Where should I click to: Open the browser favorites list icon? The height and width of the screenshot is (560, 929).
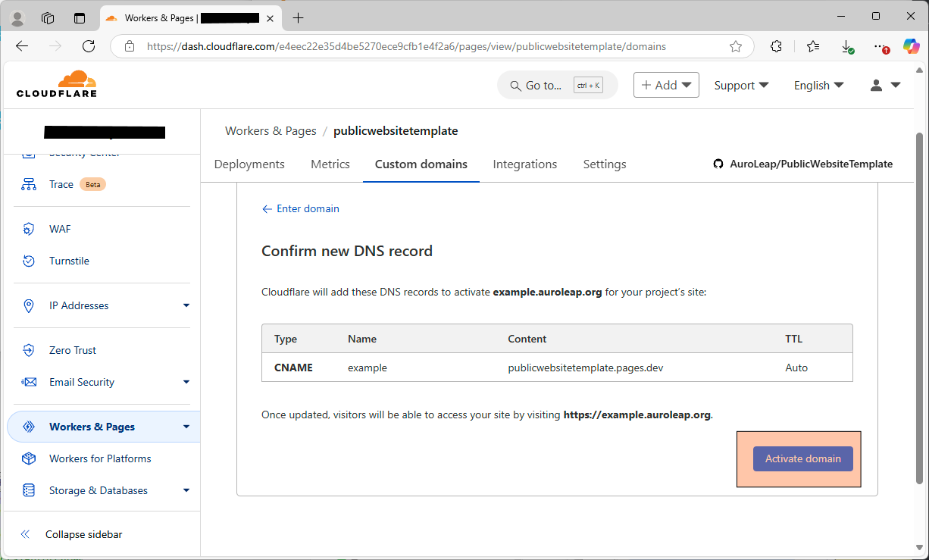click(813, 46)
